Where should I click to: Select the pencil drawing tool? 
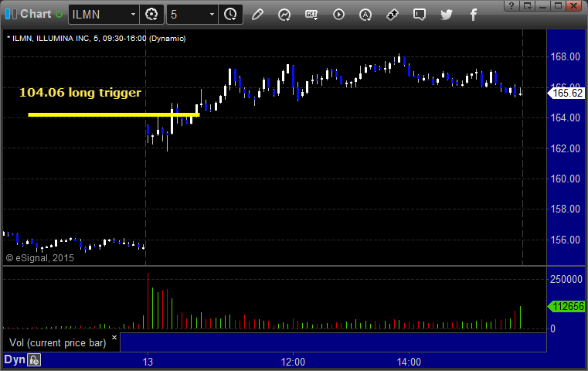pos(257,15)
